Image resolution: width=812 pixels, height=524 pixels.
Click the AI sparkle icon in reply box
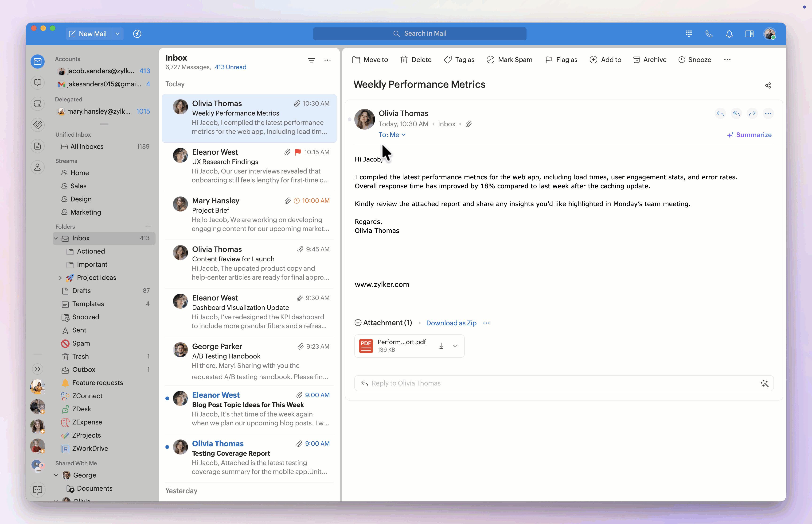coord(764,383)
